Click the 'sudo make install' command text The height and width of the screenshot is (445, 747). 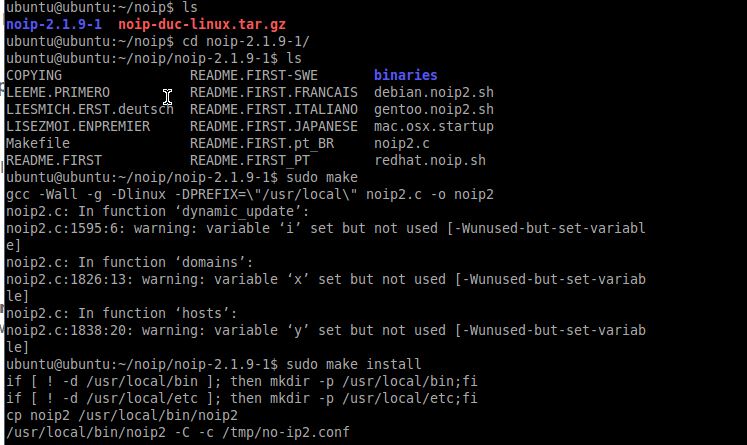point(353,364)
